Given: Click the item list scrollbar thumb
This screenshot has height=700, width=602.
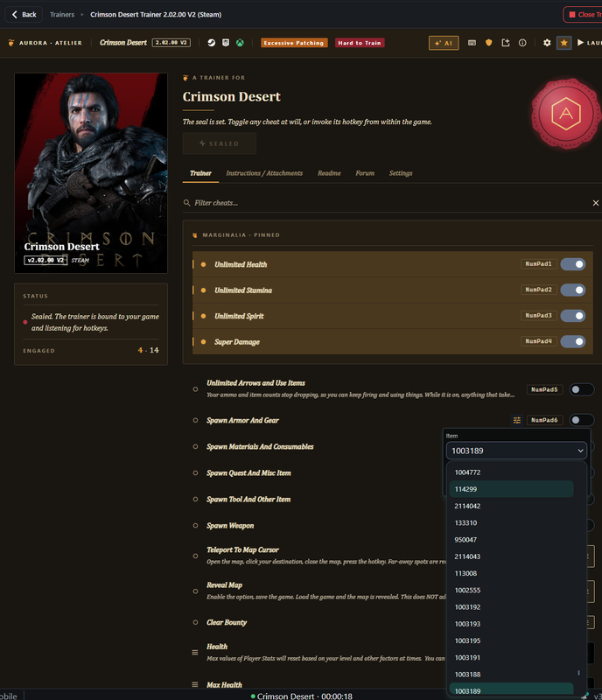Looking at the screenshot, I should pos(578,672).
